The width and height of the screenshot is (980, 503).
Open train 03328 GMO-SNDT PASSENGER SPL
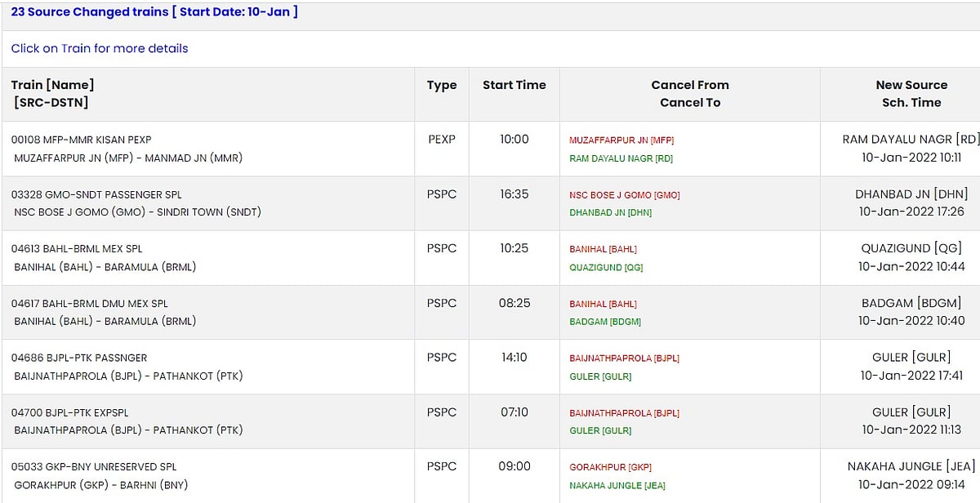pyautogui.click(x=96, y=194)
